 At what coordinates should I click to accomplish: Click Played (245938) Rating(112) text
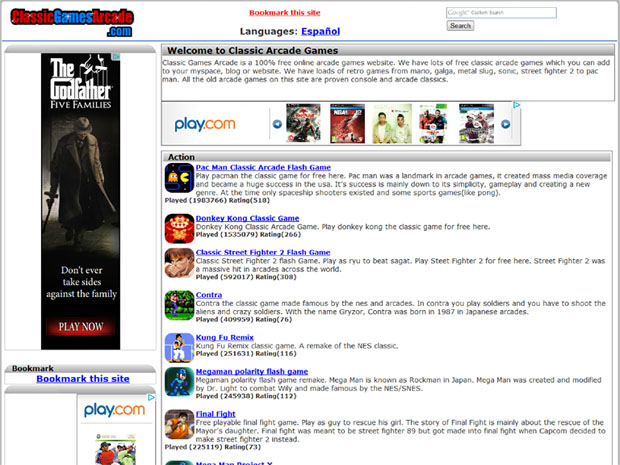coord(246,396)
